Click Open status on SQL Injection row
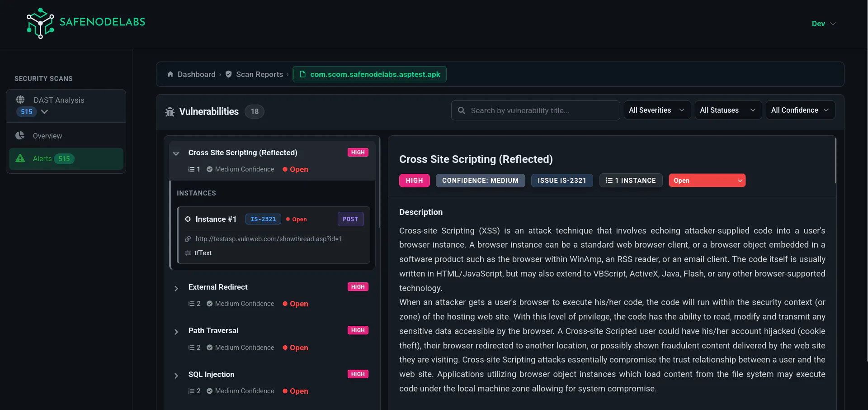The width and height of the screenshot is (868, 410). coord(295,391)
